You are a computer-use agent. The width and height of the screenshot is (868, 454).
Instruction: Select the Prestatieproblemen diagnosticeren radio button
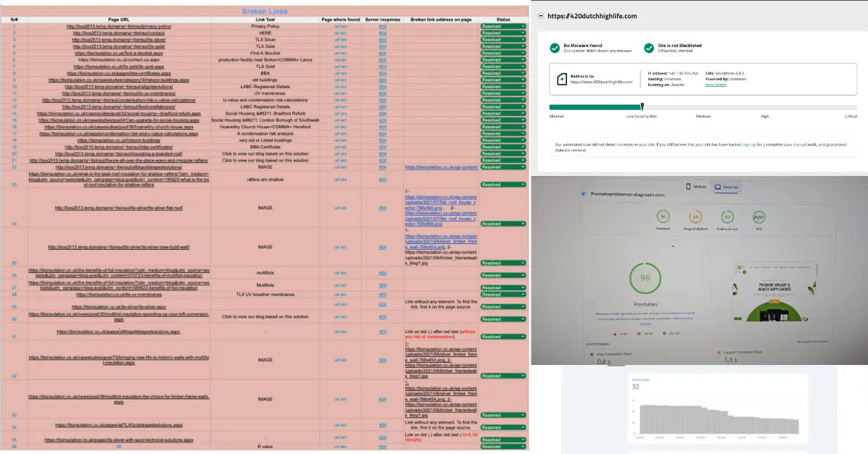tap(584, 194)
